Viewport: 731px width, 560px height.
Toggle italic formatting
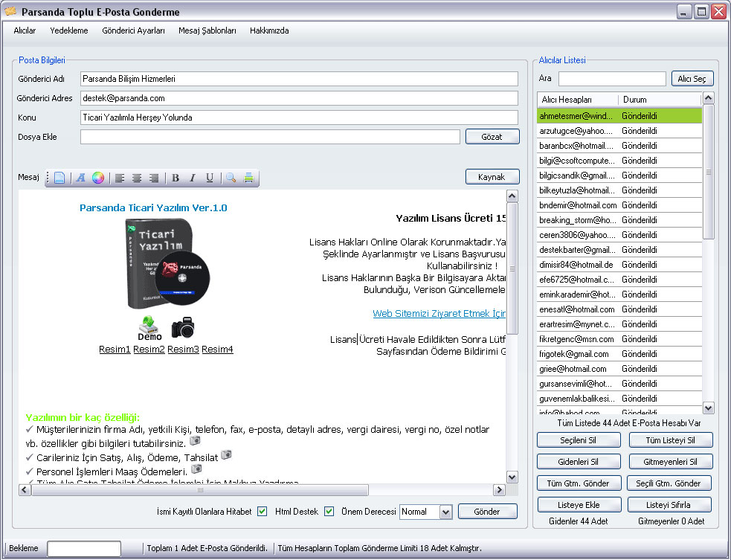click(x=192, y=178)
